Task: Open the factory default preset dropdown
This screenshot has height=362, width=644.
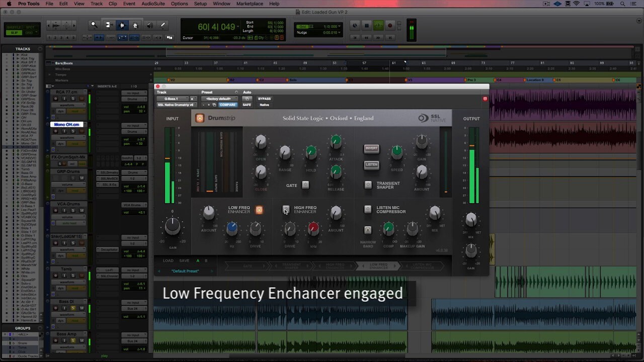Action: [x=219, y=99]
